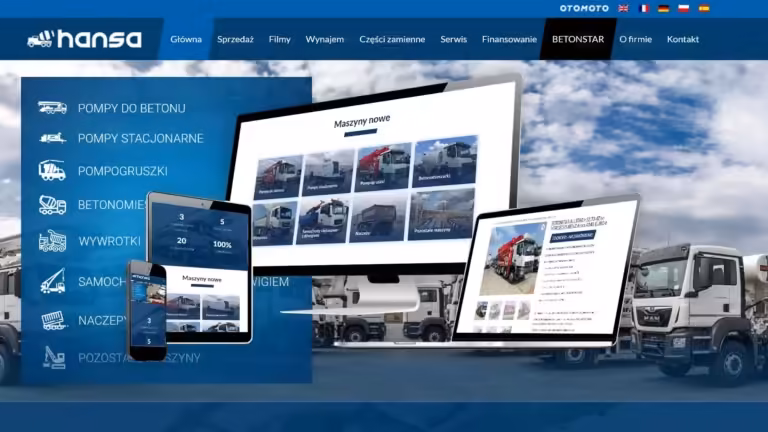Click the smartphone mockup

147,311
